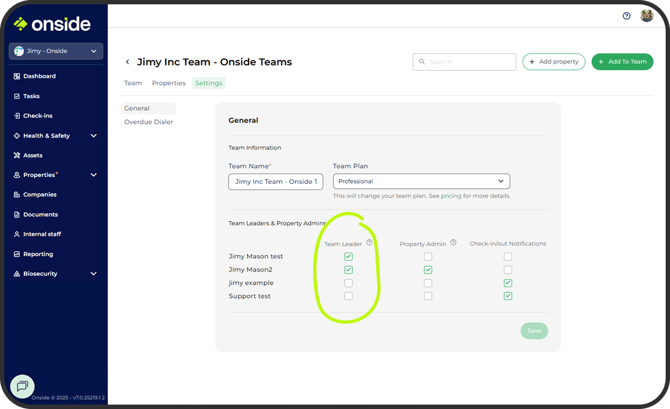Open the help question mark icon
The height and width of the screenshot is (409, 670).
coord(627,16)
